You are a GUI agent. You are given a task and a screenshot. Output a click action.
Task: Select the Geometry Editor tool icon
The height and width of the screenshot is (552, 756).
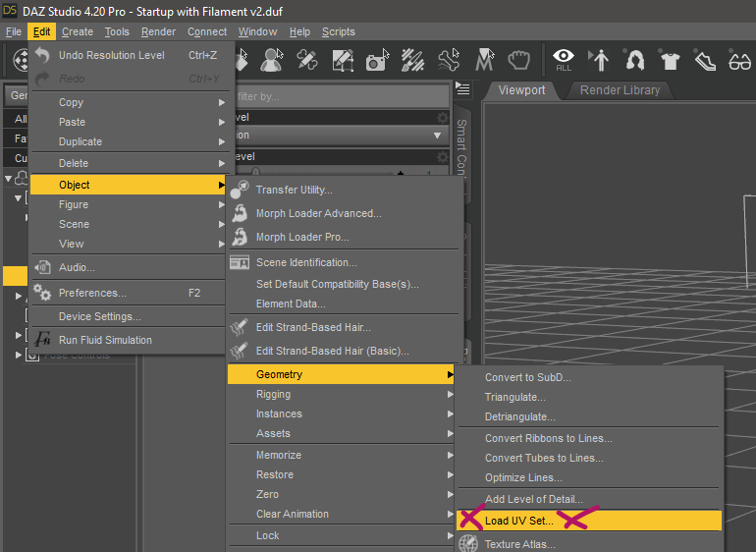[x=343, y=60]
